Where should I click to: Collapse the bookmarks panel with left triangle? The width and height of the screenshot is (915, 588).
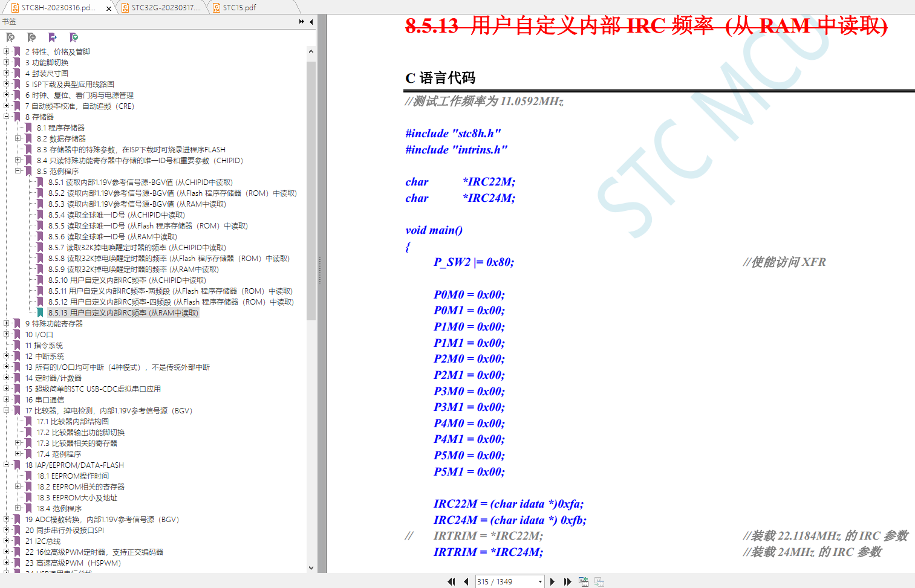point(311,22)
